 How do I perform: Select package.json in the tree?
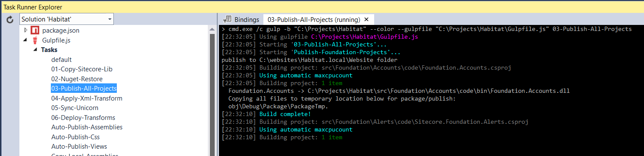pos(61,30)
